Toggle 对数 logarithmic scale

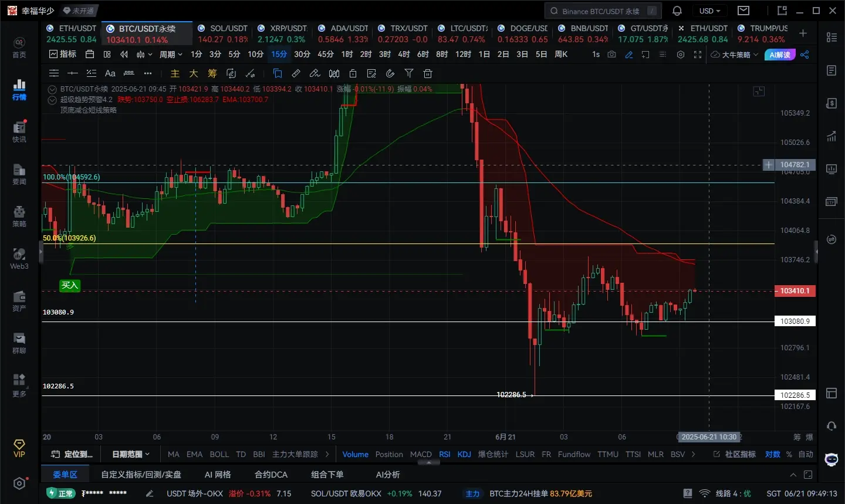pos(773,454)
